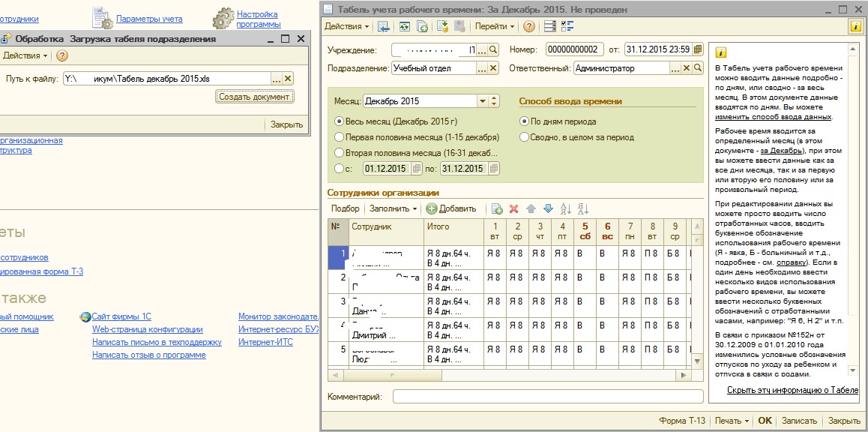Viewport: 868px width, 432px height.
Task: Click the copy-document icon in the Табель toolbar
Action: tap(422, 26)
